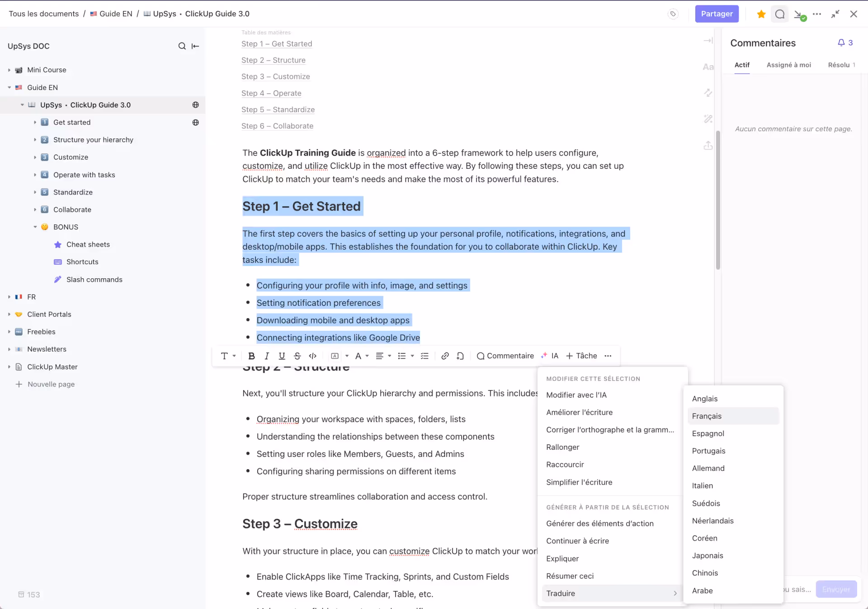Toggle strikethrough formatting in the toolbar
Screen dimensions: 868x609
297,356
